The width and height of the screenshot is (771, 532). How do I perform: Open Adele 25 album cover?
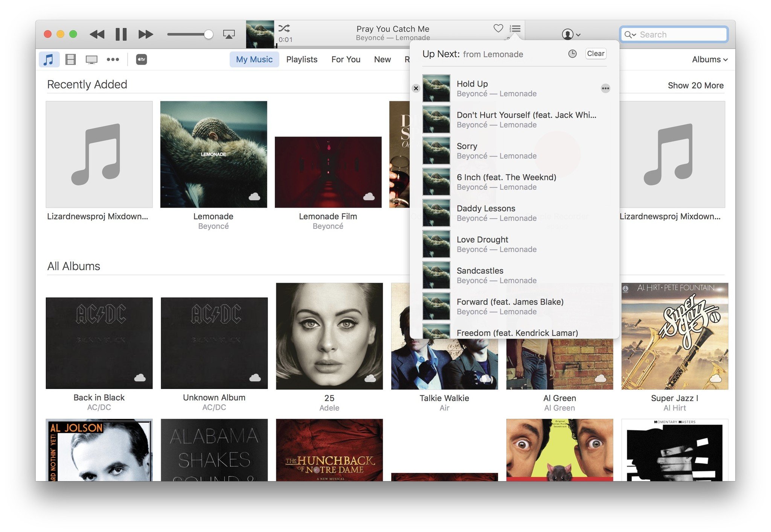[329, 336]
